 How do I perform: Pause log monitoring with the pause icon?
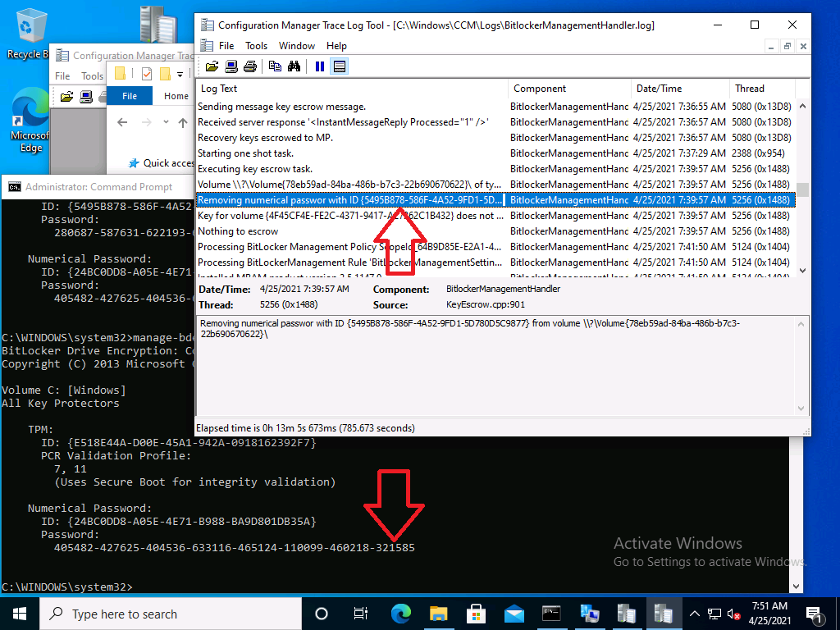click(320, 66)
